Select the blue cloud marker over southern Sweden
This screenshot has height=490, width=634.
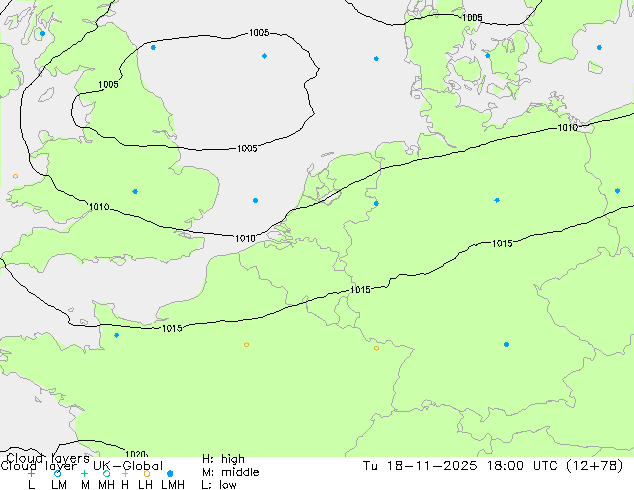599,48
